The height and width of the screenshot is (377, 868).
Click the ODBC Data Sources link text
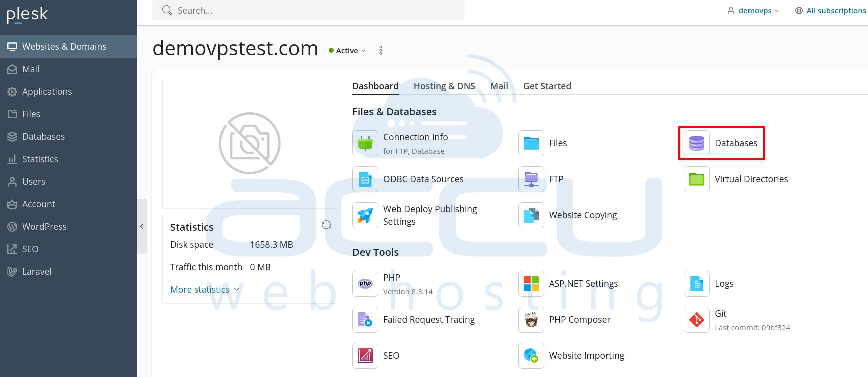click(x=423, y=179)
